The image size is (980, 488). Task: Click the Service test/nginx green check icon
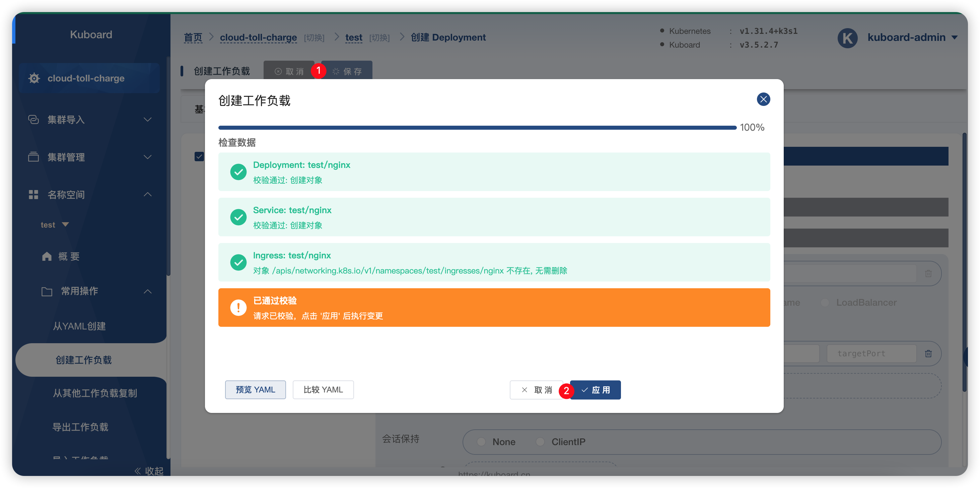[x=238, y=217]
